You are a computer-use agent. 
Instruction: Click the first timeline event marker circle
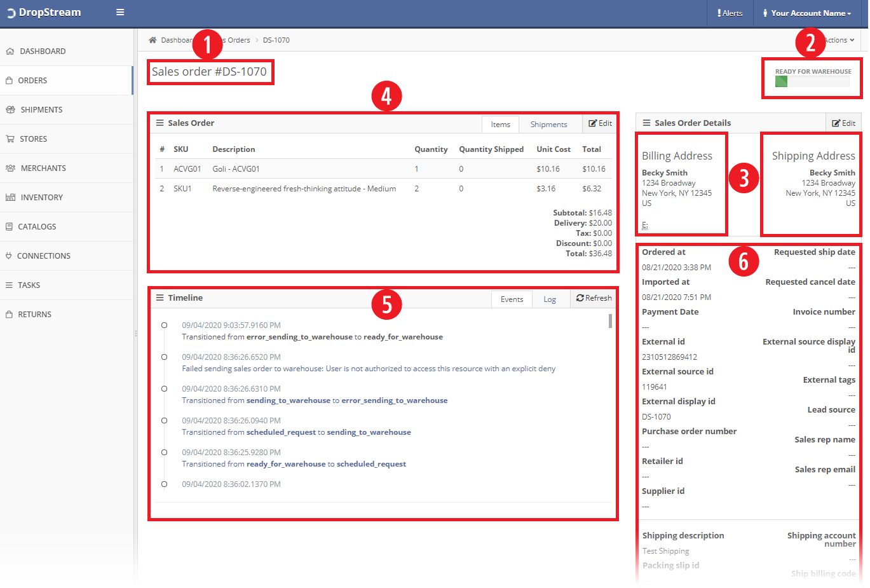[x=164, y=325]
